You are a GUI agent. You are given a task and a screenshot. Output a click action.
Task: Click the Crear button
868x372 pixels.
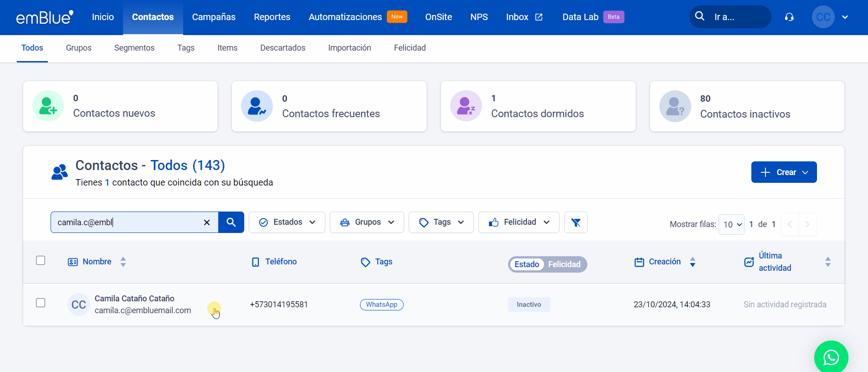[784, 172]
